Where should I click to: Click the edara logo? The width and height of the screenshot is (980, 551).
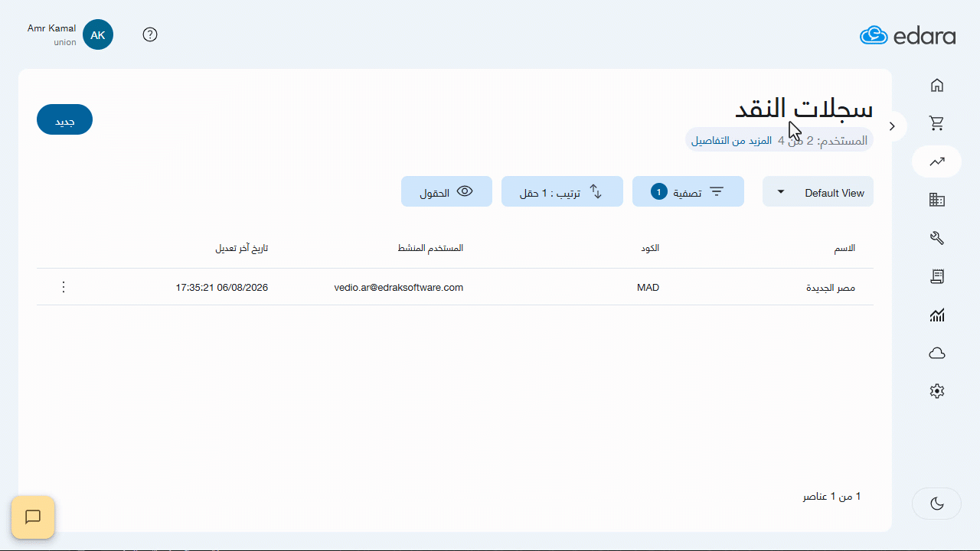click(907, 35)
